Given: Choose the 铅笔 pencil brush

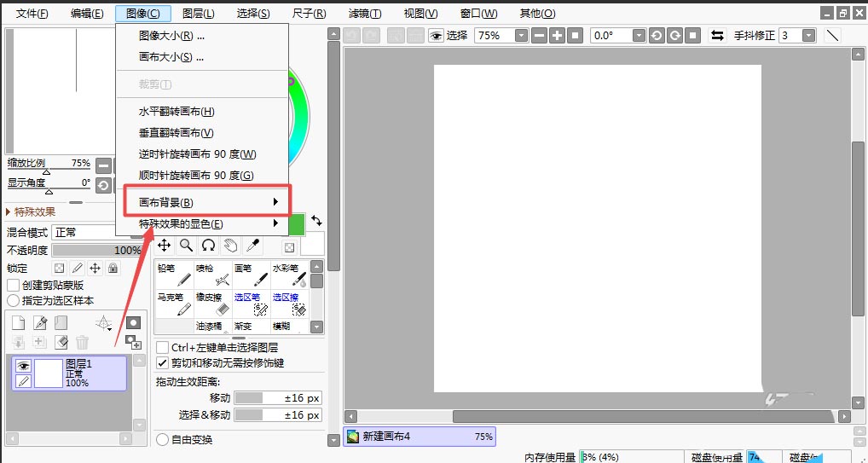Looking at the screenshot, I should [175, 275].
